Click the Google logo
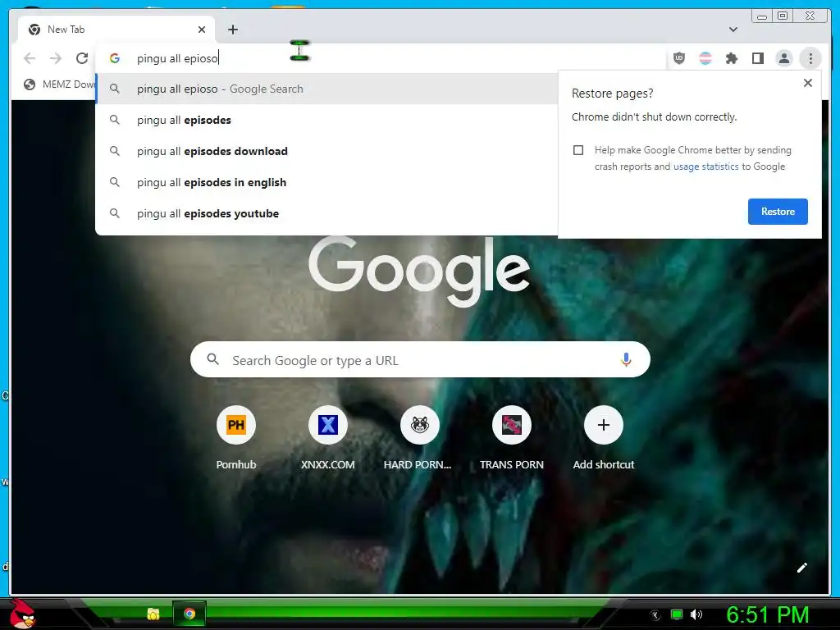840x630 pixels. click(x=419, y=272)
